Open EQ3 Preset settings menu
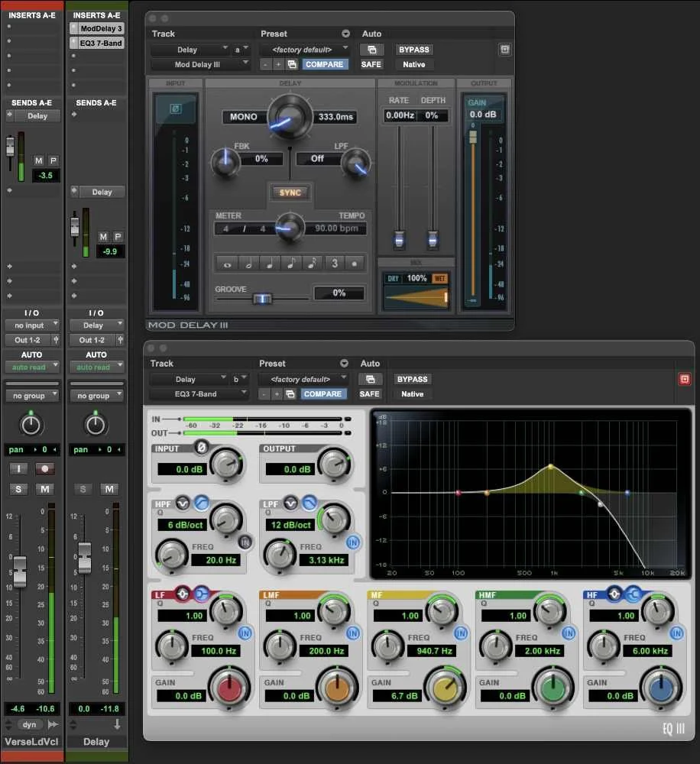The width and height of the screenshot is (700, 764). point(344,363)
